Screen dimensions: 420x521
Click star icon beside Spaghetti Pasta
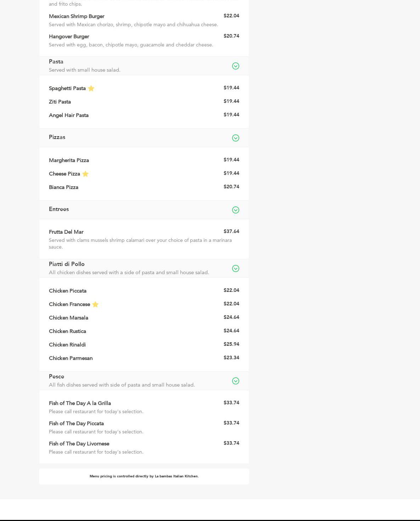click(x=91, y=89)
